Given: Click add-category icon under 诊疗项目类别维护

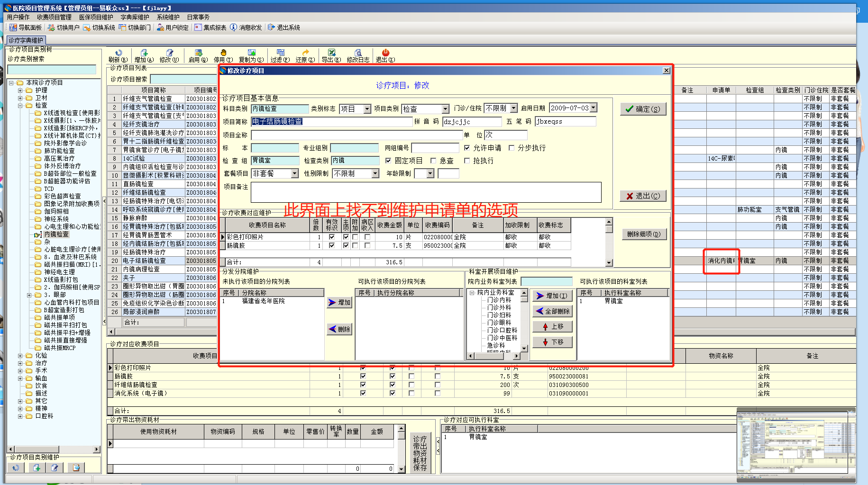Looking at the screenshot, I should point(37,467).
